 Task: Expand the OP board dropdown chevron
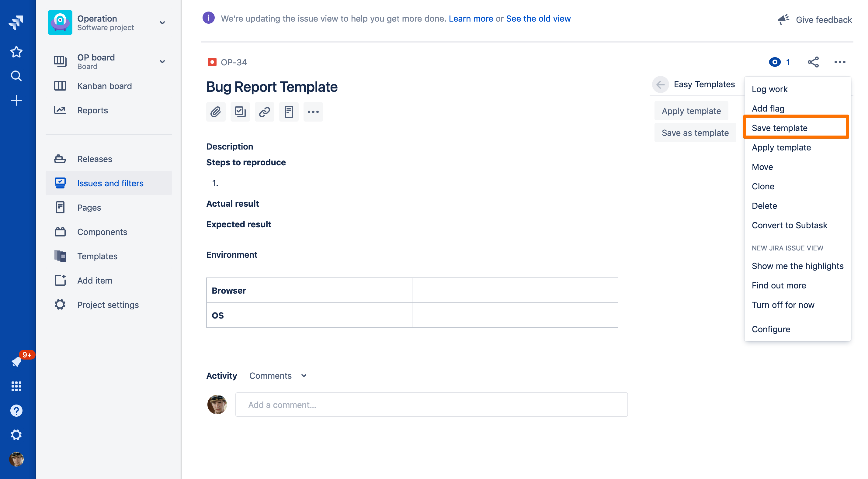click(x=162, y=62)
